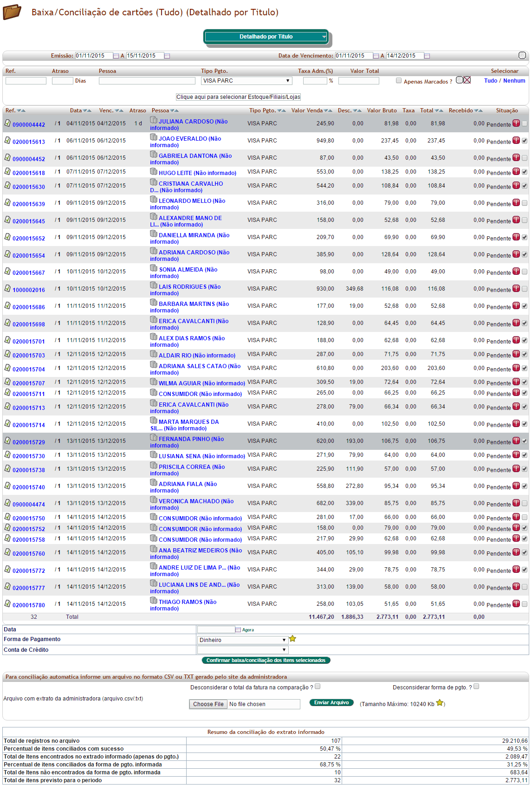Open title link 0200015630
Image resolution: width=532 pixels, height=798 pixels.
[29, 187]
